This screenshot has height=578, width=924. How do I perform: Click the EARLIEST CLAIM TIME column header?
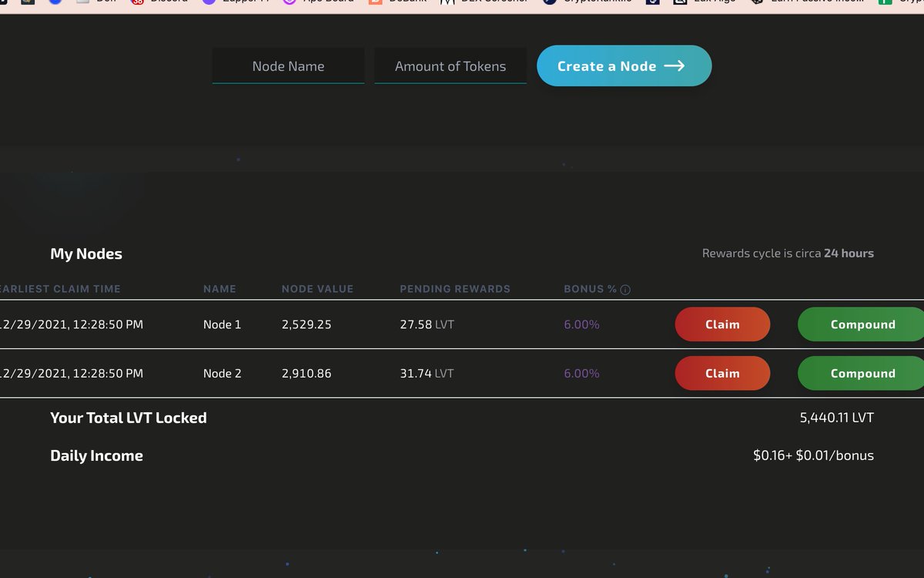60,289
